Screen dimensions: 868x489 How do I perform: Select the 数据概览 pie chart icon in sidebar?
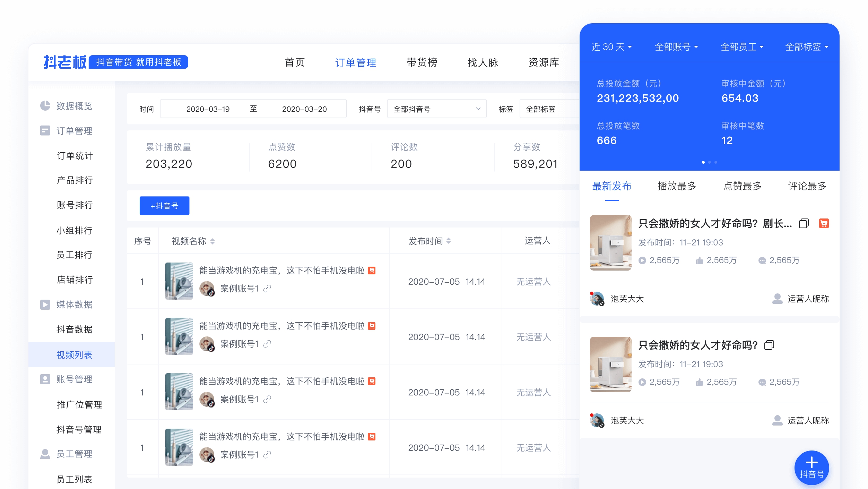point(45,106)
